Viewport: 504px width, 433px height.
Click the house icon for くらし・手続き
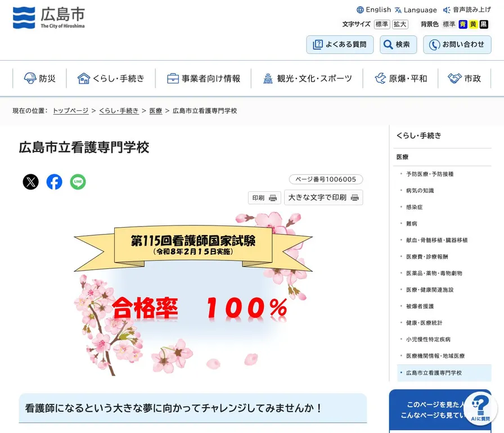pyautogui.click(x=84, y=78)
